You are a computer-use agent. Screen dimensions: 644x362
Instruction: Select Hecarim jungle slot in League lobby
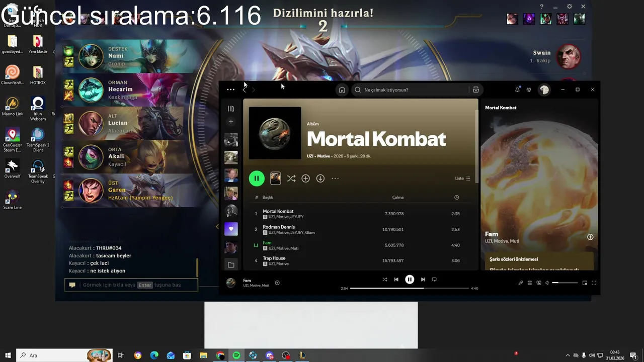tap(129, 89)
